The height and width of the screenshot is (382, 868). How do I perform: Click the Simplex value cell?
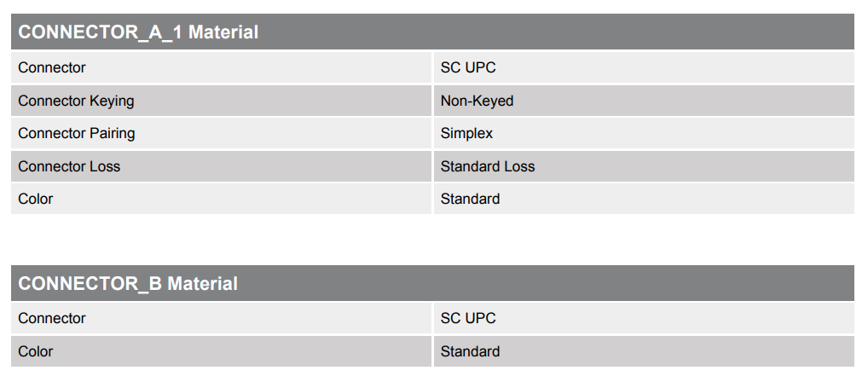tap(466, 133)
